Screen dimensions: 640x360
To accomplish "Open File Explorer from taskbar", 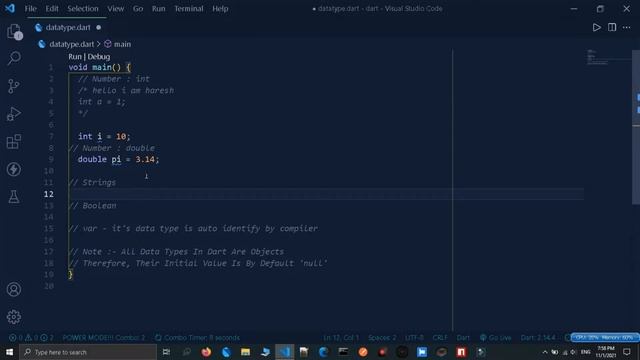I will click(245, 352).
